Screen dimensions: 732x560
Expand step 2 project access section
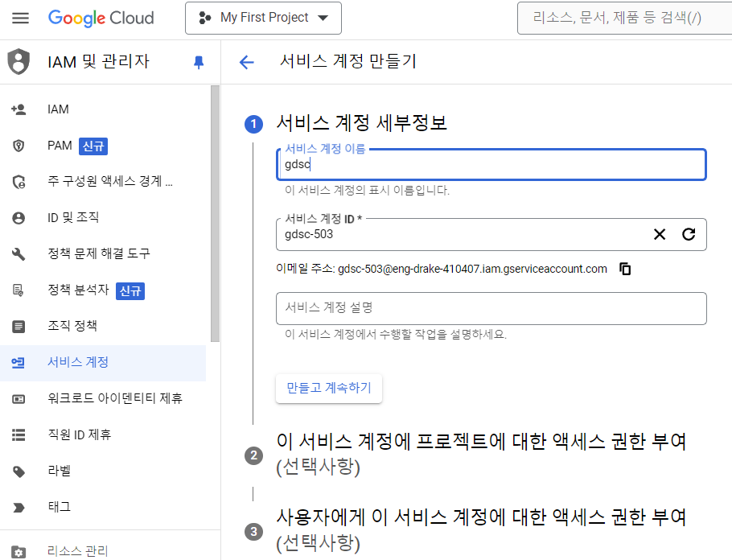[481, 454]
